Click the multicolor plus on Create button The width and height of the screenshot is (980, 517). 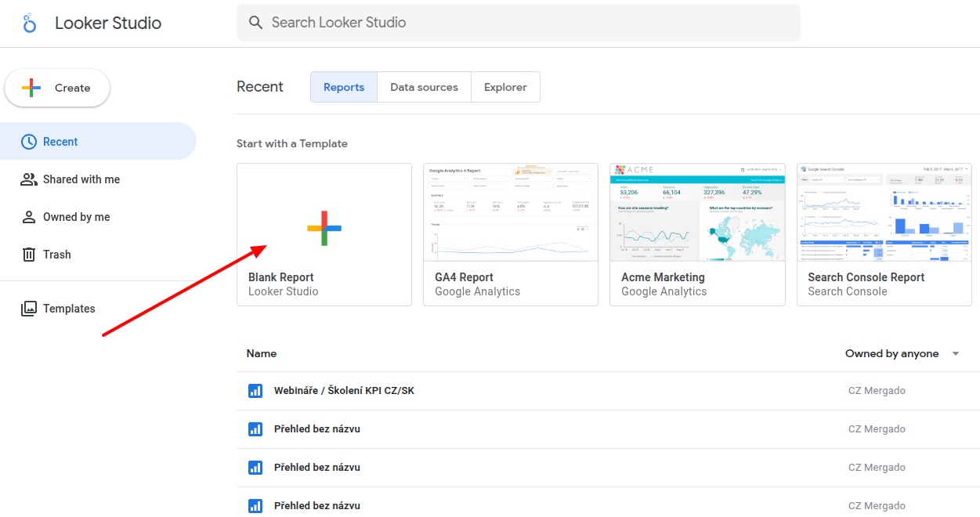tap(31, 88)
